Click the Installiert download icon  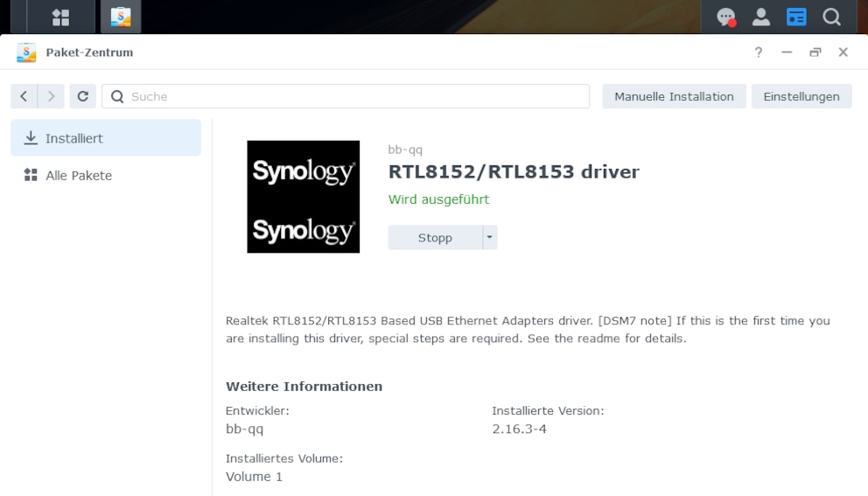coord(31,138)
